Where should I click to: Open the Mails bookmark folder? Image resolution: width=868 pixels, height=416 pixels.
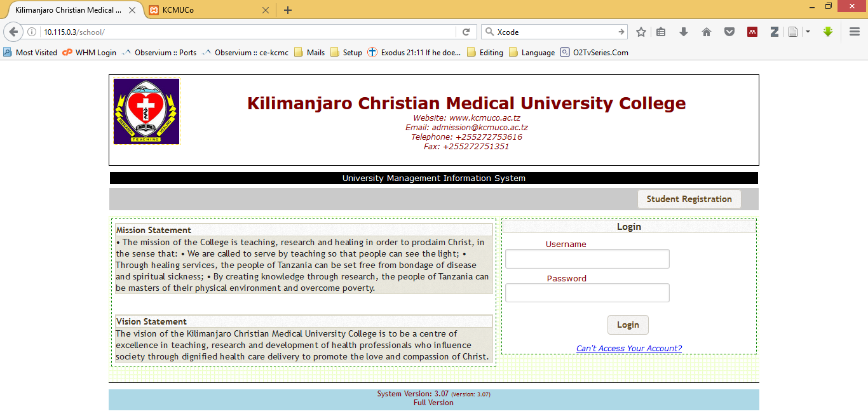[x=309, y=53]
